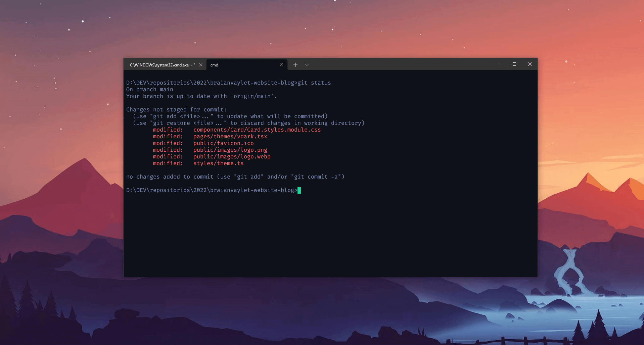Viewport: 644px width, 345px height.
Task: Click the Windows Terminal plus button to add a pane
Action: (x=295, y=64)
